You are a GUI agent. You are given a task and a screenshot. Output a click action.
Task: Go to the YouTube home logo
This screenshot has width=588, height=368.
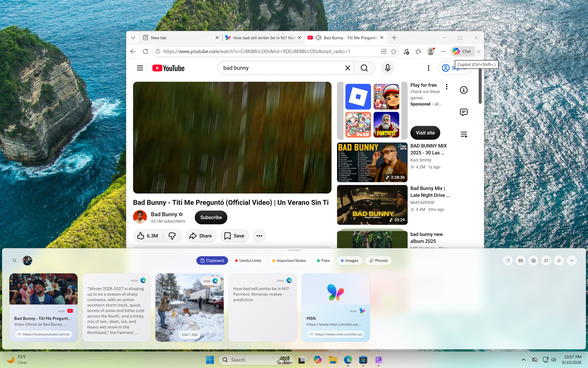tap(168, 68)
